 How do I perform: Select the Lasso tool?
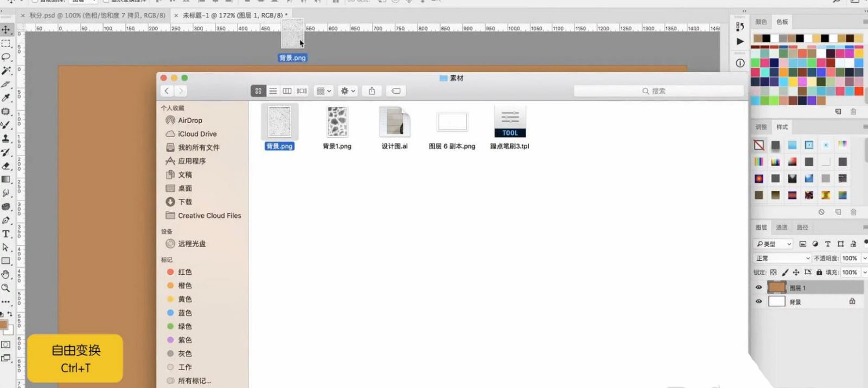pyautogui.click(x=6, y=57)
